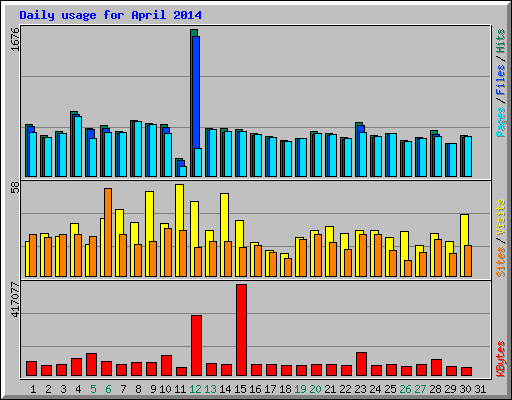This screenshot has width=512, height=400.
Task: Click the red KBytes bar for day 12
Action: [196, 346]
